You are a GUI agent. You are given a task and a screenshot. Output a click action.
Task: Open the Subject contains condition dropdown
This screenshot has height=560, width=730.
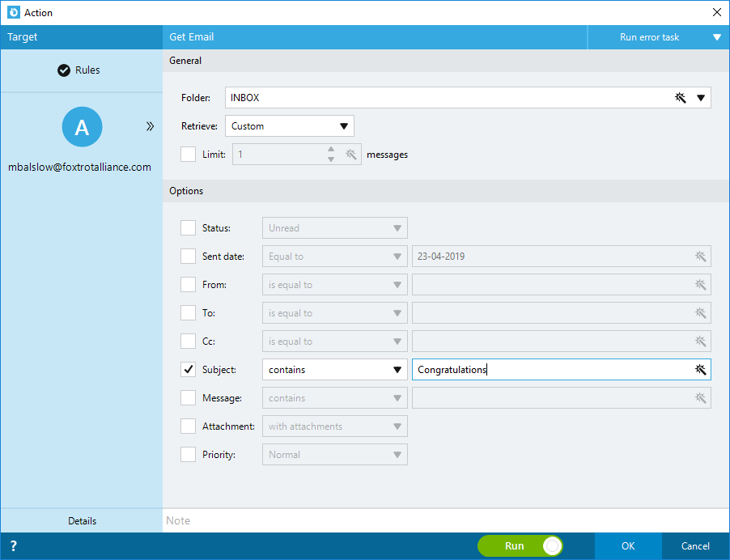[335, 370]
